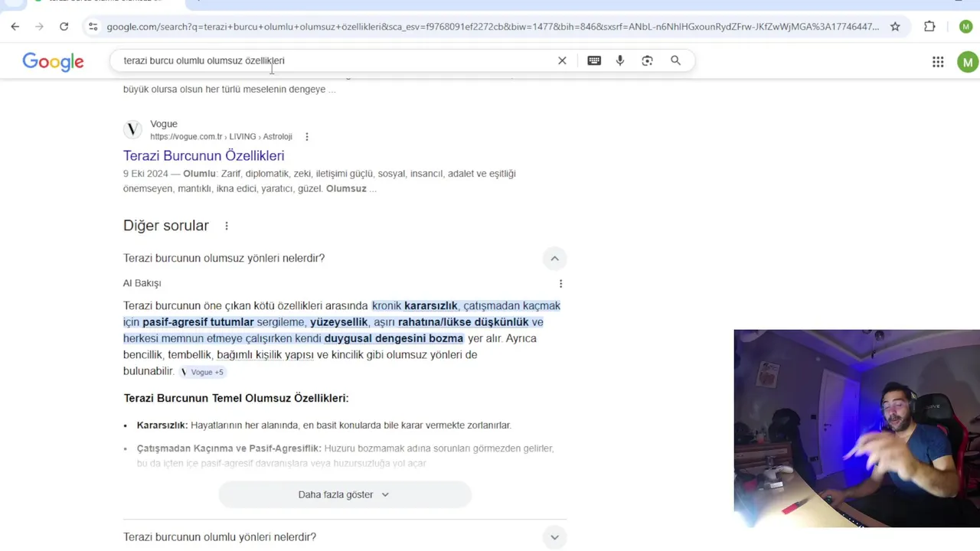Screen dimensions: 980x551
Task: Expand 'olumlu yönleri nelerdir?' question
Action: [554, 537]
